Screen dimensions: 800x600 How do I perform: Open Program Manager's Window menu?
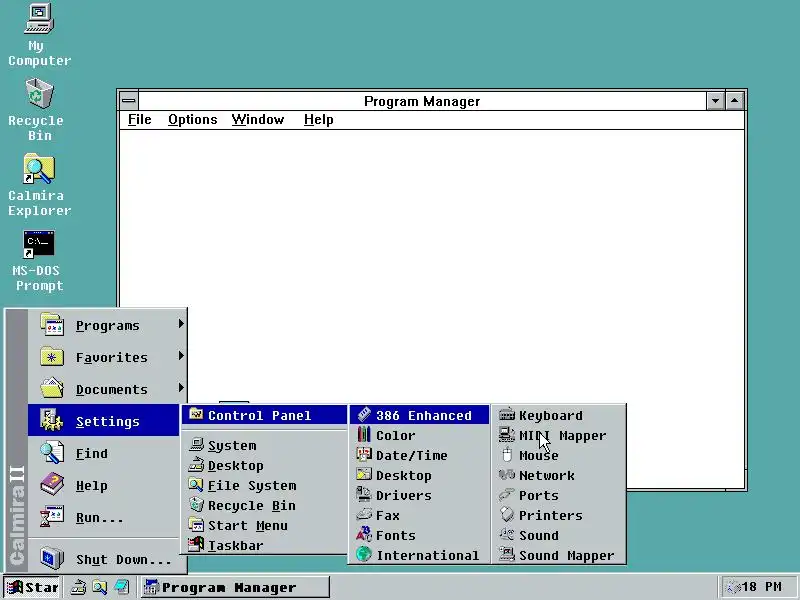pos(258,119)
